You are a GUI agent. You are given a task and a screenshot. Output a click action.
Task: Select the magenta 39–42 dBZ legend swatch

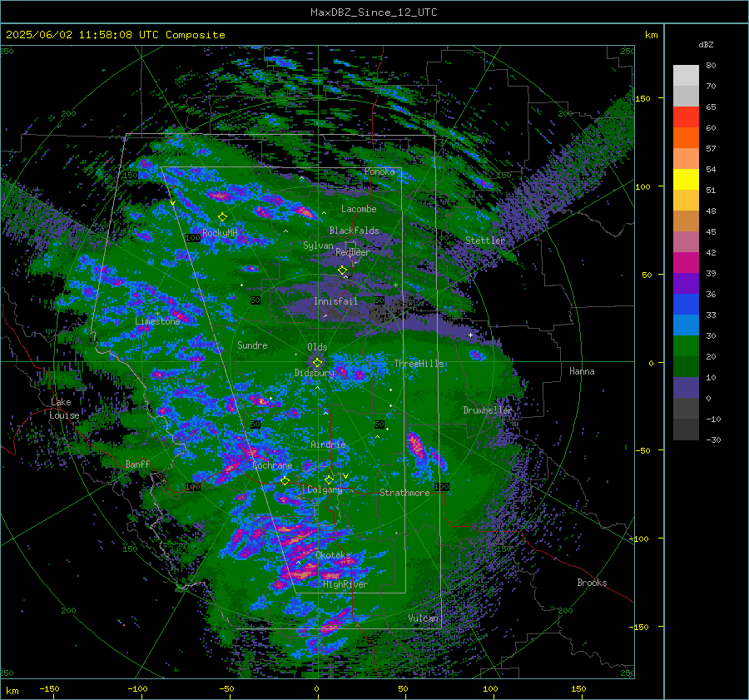point(686,263)
